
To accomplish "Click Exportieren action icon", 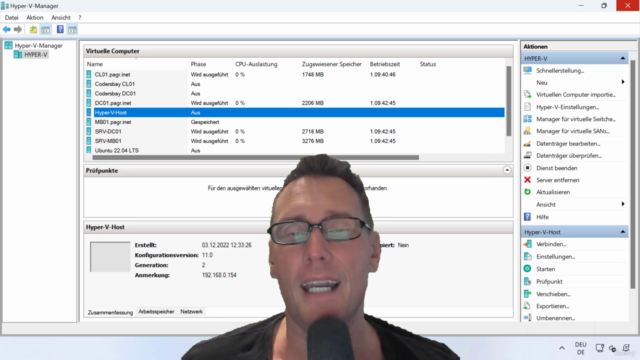I will coord(528,306).
